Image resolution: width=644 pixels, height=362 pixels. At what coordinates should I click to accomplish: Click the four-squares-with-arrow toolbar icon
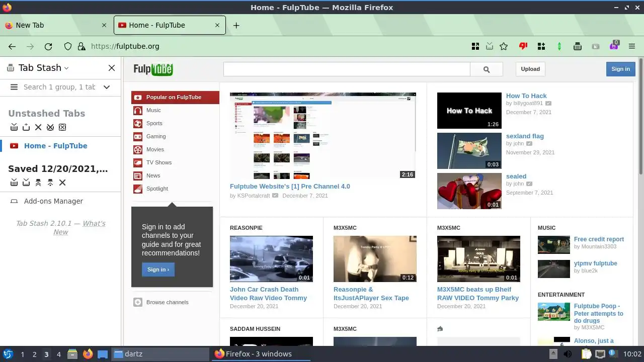475,46
